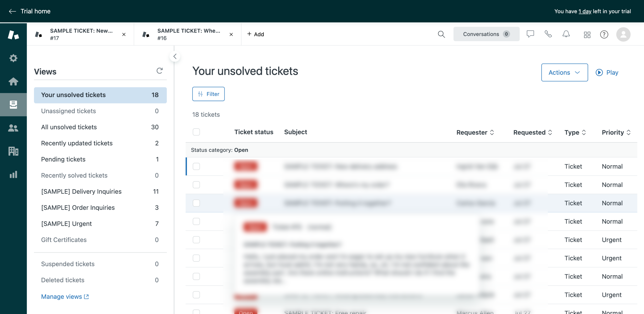Open the Admin gear in sidebar
Screen dimensions: 644x314
click(x=13, y=58)
